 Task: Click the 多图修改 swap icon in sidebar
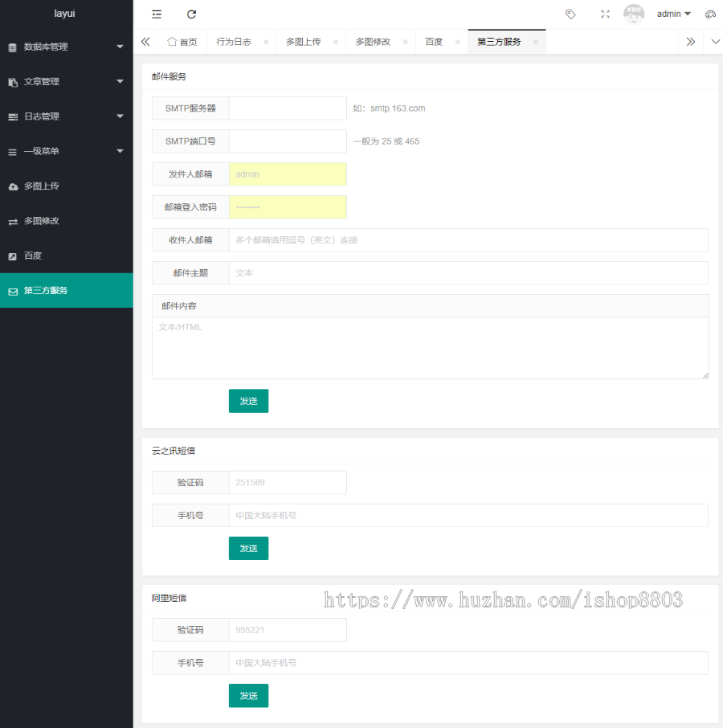pos(11,221)
